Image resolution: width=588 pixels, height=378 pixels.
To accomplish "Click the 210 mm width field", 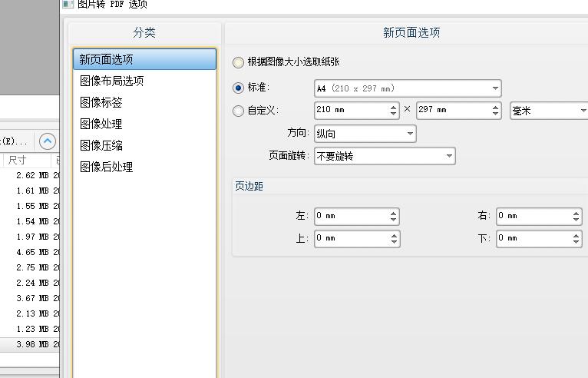I will click(x=351, y=110).
